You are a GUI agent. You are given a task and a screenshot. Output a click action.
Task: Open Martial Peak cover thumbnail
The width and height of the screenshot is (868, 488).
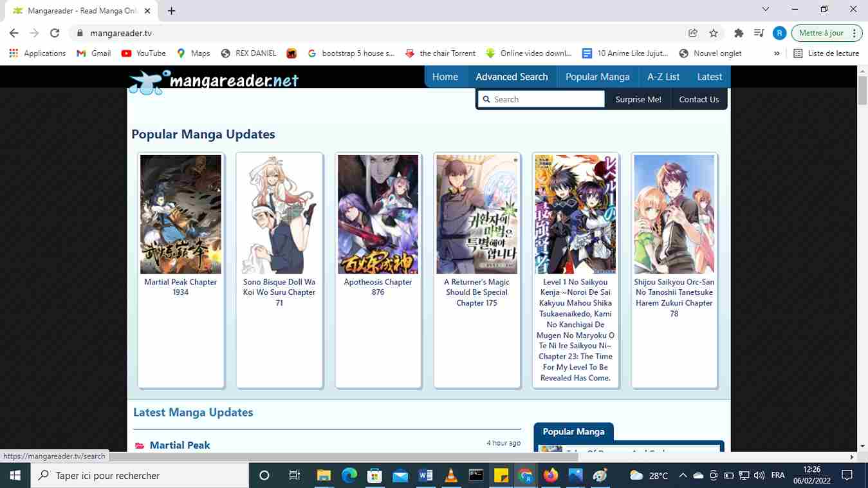[x=181, y=214]
